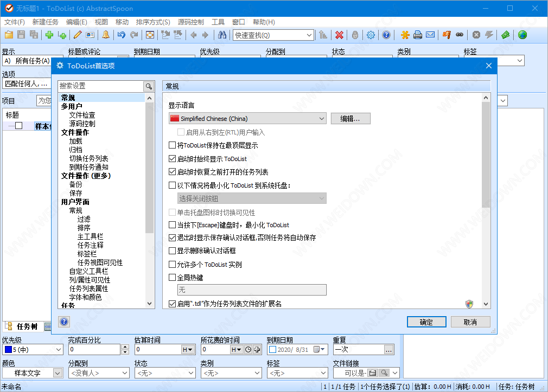Uncheck show save confirmation on exit
Viewport: 548px width, 392px height.
[x=172, y=237]
